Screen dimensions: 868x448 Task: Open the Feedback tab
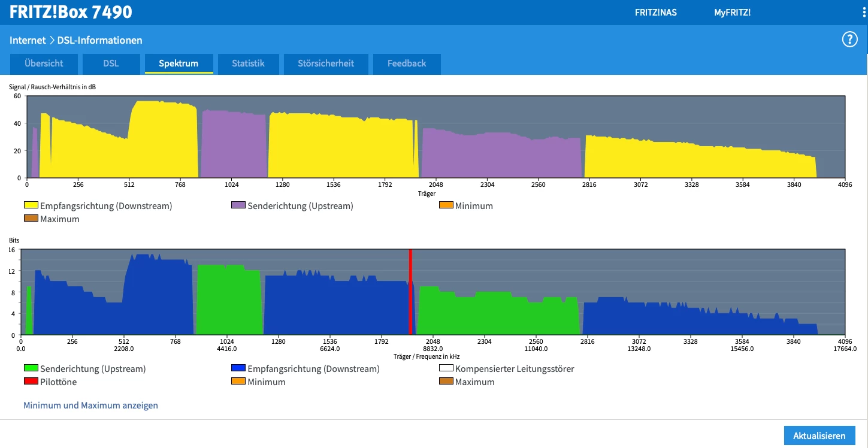pyautogui.click(x=407, y=63)
